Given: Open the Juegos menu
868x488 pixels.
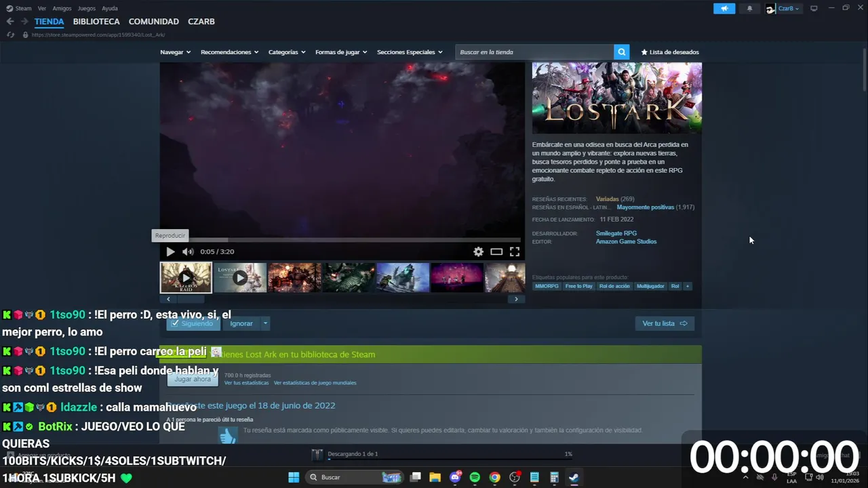Looking at the screenshot, I should [x=87, y=8].
